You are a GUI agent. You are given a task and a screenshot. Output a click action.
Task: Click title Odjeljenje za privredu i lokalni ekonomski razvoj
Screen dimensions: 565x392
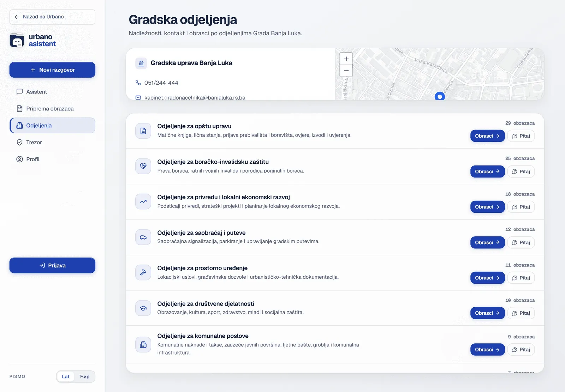click(224, 197)
